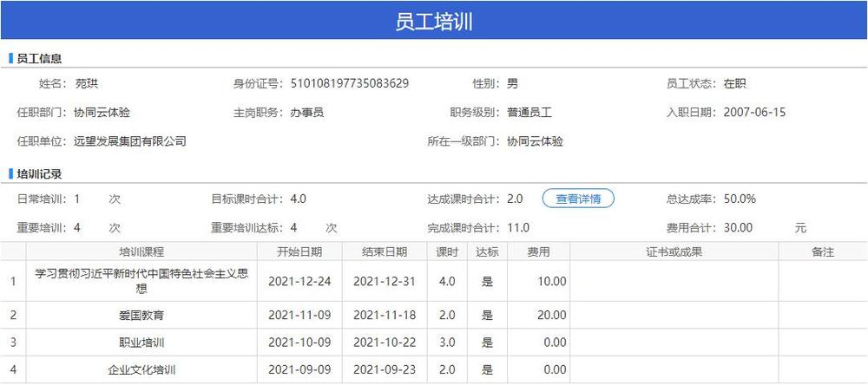Click the 任职单位 value 远望发展集团有限公司
This screenshot has height=385, width=868.
point(130,141)
